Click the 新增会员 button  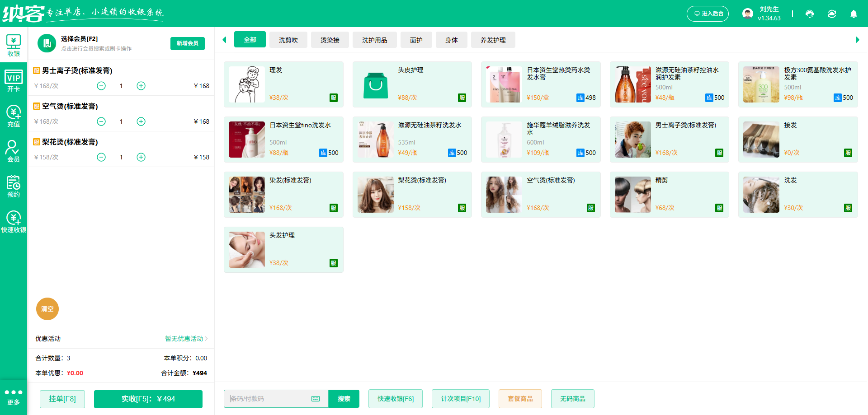pyautogui.click(x=188, y=43)
